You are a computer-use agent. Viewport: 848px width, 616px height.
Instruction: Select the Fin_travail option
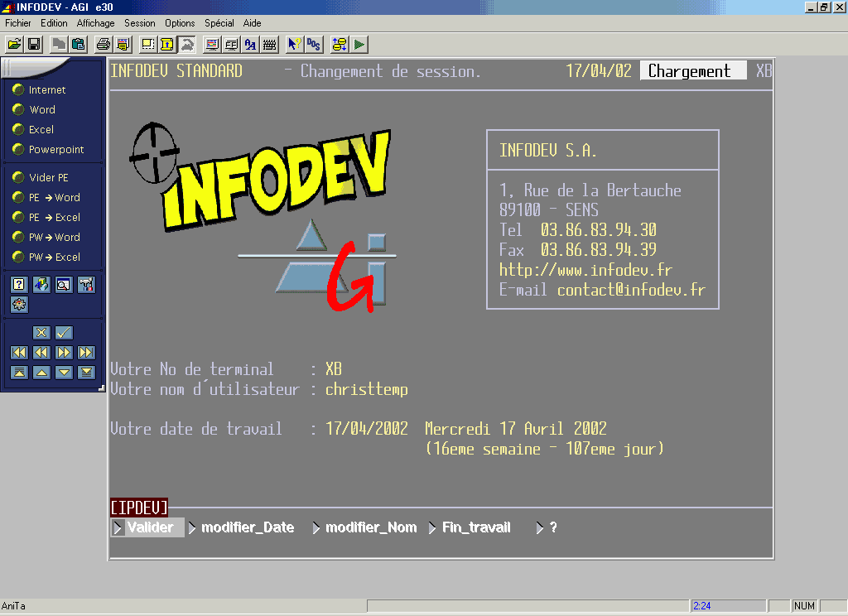coord(470,527)
